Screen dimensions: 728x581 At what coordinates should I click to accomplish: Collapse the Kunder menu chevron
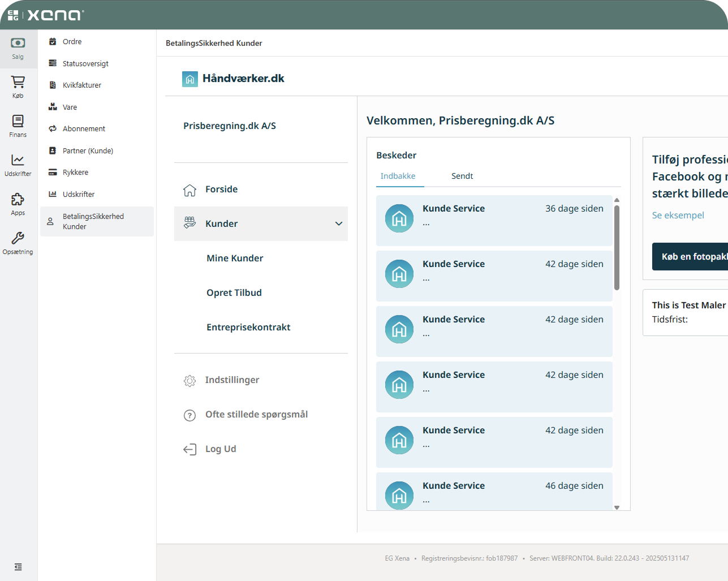coord(339,224)
